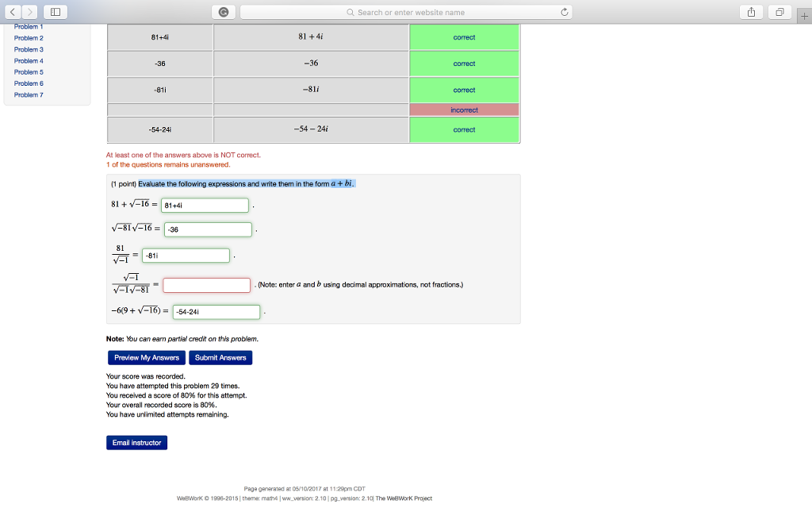
Task: Toggle the Safari sidebar
Action: coord(55,11)
